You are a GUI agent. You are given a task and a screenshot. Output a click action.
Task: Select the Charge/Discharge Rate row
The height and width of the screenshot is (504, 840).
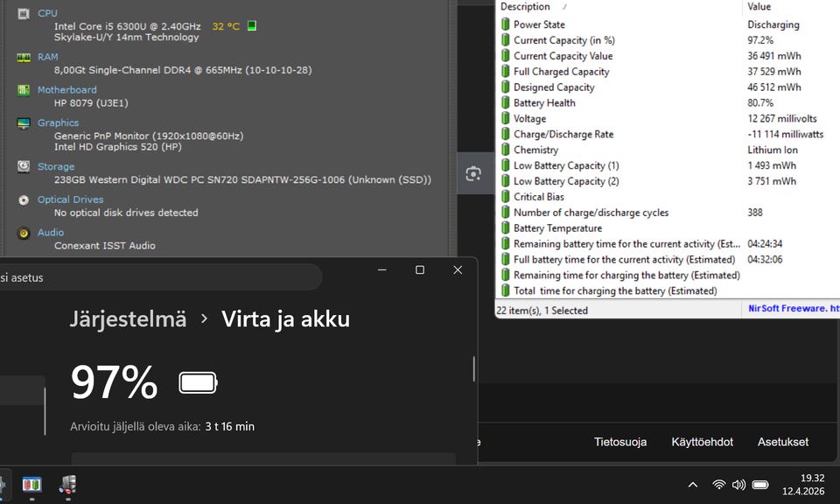tap(668, 134)
